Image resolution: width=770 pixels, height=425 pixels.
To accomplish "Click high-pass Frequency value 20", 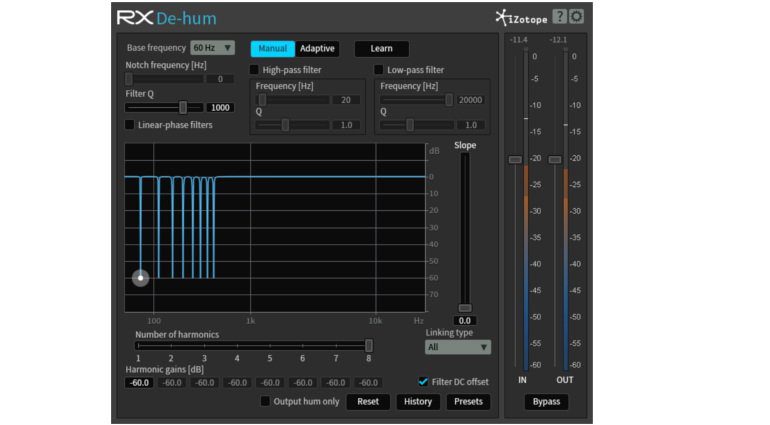I will [346, 100].
